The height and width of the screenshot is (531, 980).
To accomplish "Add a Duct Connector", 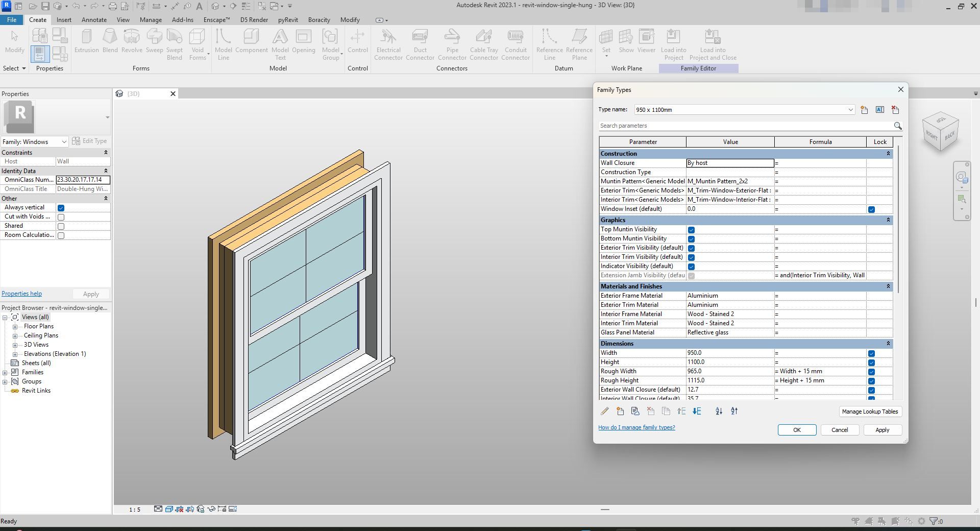I will pos(420,45).
